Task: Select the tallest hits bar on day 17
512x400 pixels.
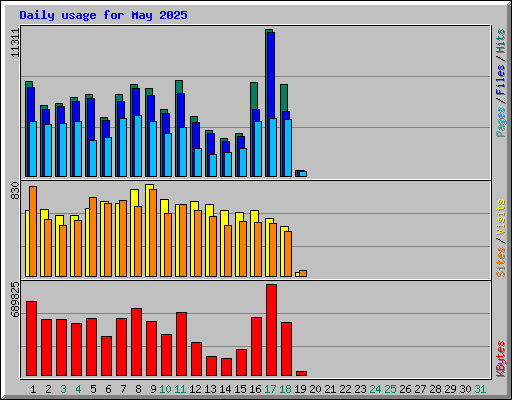Action: (267, 103)
